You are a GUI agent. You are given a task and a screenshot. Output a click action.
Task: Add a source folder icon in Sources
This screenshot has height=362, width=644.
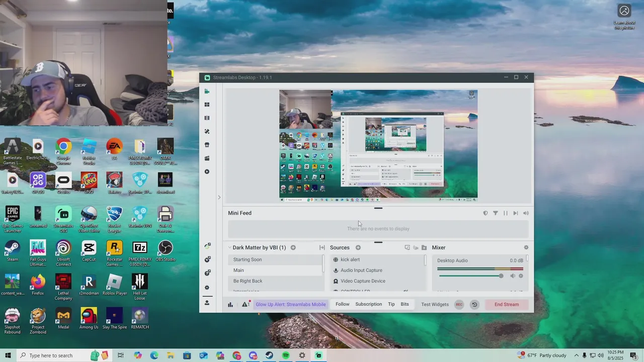[x=424, y=247]
